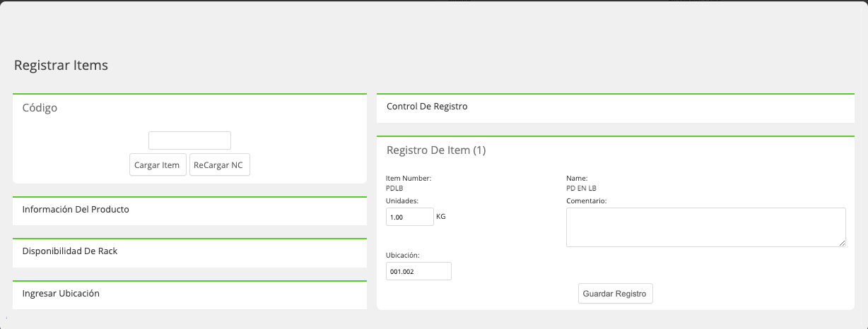The height and width of the screenshot is (329, 868).
Task: Expand the Disponibilidad De Rack panel
Action: point(189,251)
